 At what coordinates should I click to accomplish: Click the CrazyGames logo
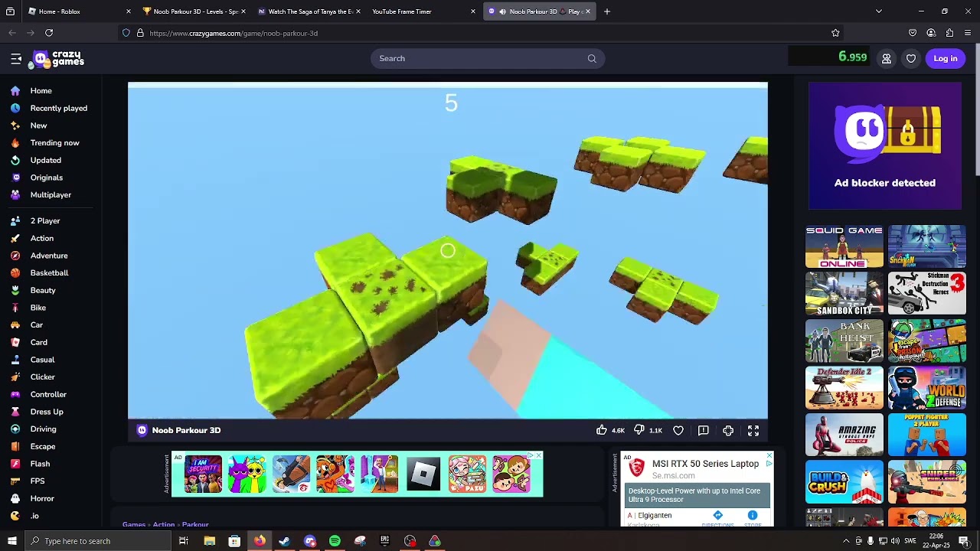[58, 59]
